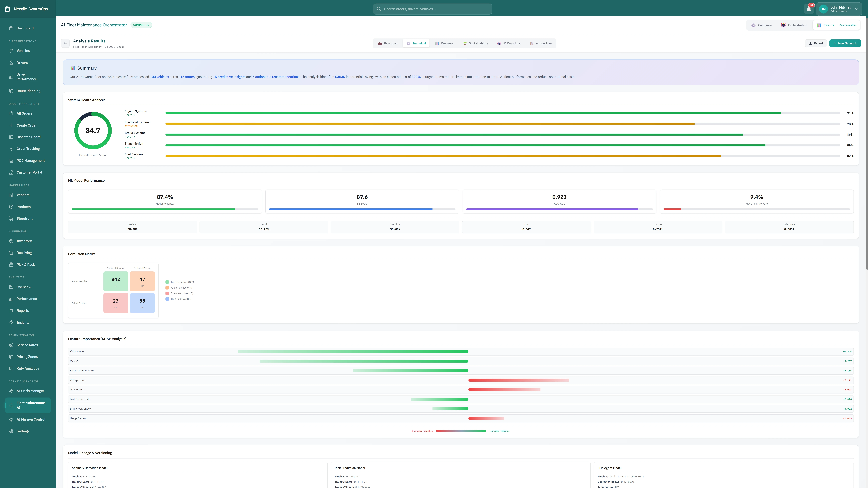Screen dimensions: 868x488
Task: Click the notifications bell icon
Action: click(809, 8)
